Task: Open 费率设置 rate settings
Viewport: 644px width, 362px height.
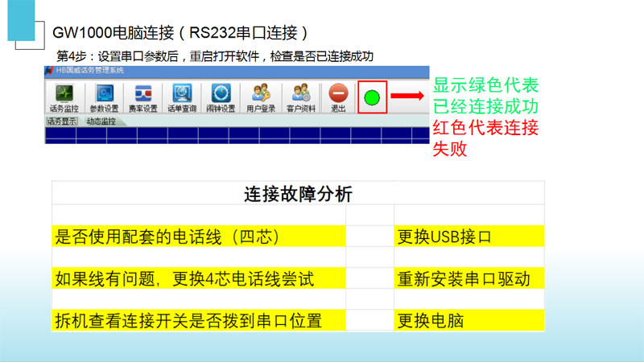Action: [x=144, y=98]
